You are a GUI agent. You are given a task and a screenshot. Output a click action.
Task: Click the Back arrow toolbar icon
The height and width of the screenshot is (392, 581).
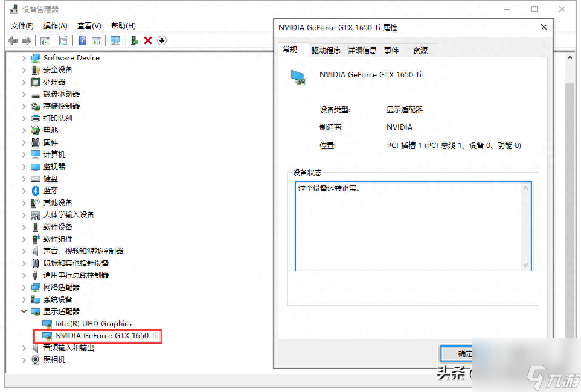tap(13, 40)
